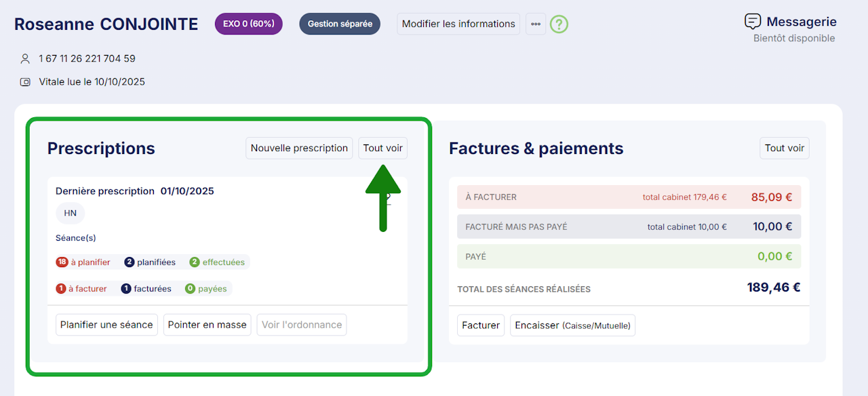Click the green 2 effectuées badge

tap(217, 262)
